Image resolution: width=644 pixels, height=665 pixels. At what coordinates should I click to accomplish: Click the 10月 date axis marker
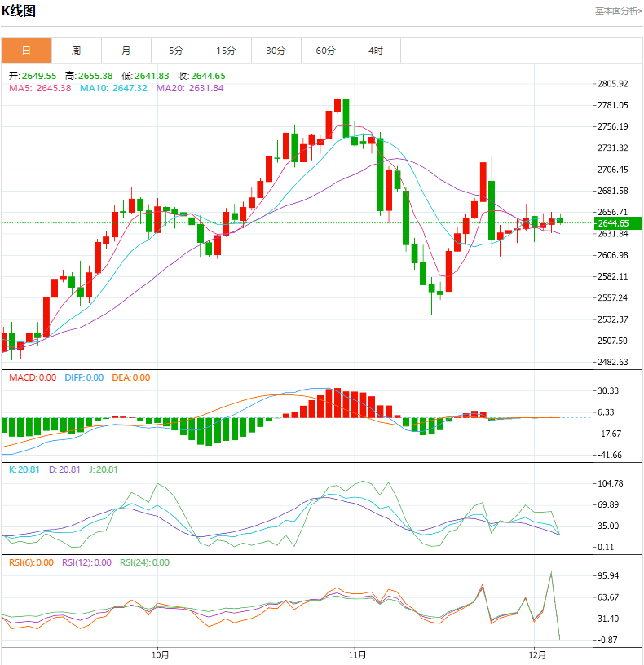(x=161, y=654)
